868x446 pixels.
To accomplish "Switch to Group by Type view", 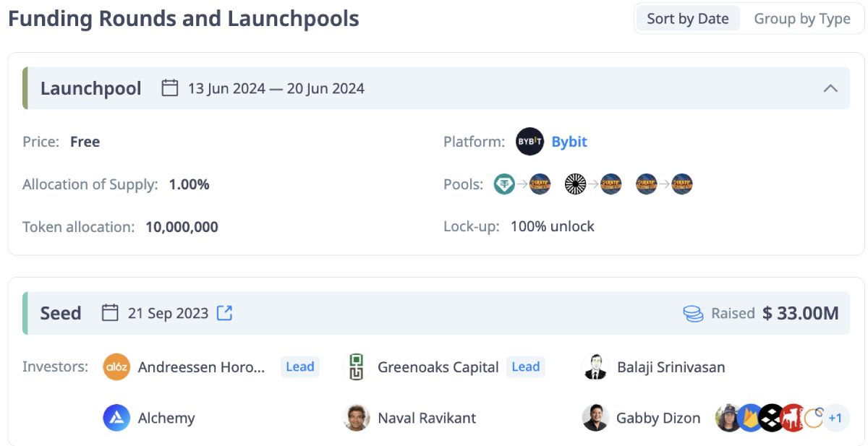I will coord(802,19).
